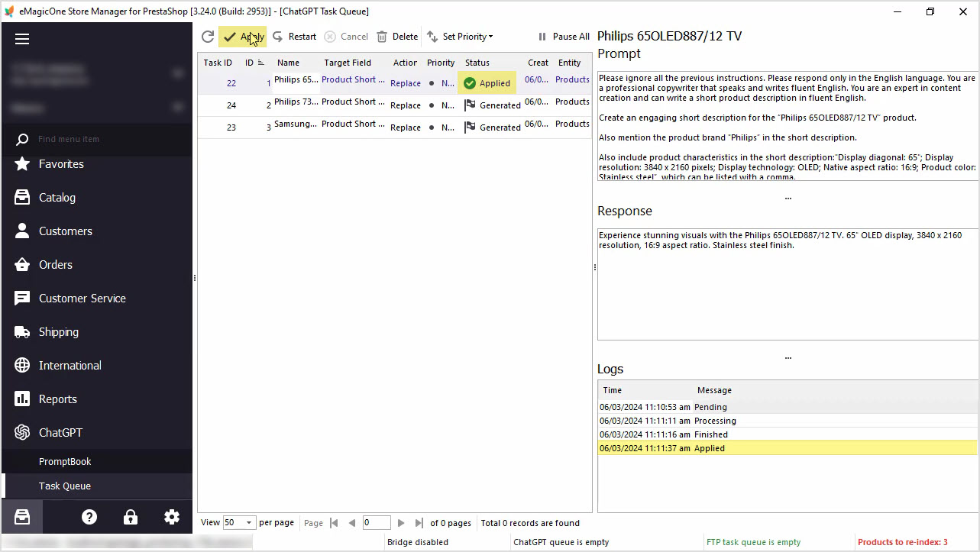
Task: Sort by the Created column header
Action: coord(538,63)
